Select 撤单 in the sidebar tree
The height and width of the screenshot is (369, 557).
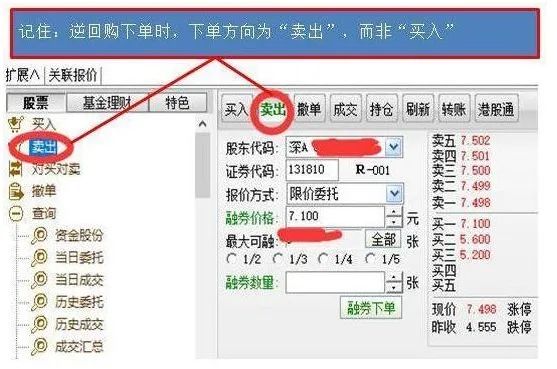click(x=44, y=191)
